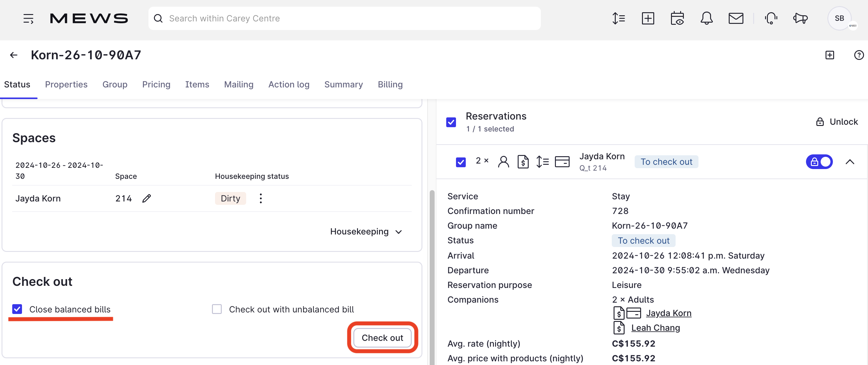Open Leah Chang companion profile link

tap(655, 328)
